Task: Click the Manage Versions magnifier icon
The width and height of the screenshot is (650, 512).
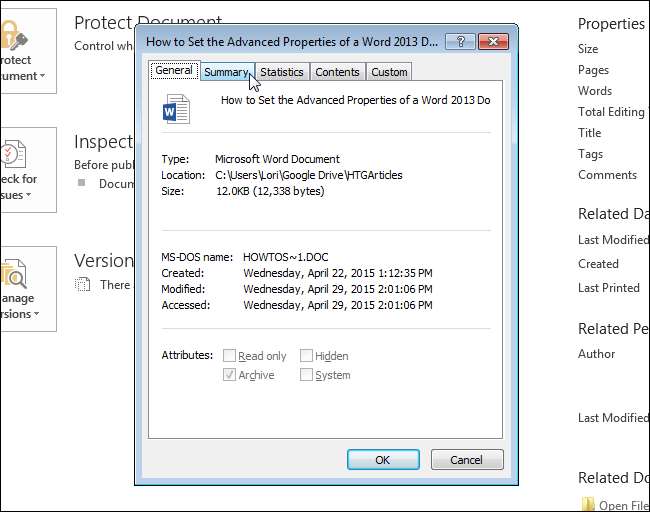Action: pyautogui.click(x=14, y=274)
